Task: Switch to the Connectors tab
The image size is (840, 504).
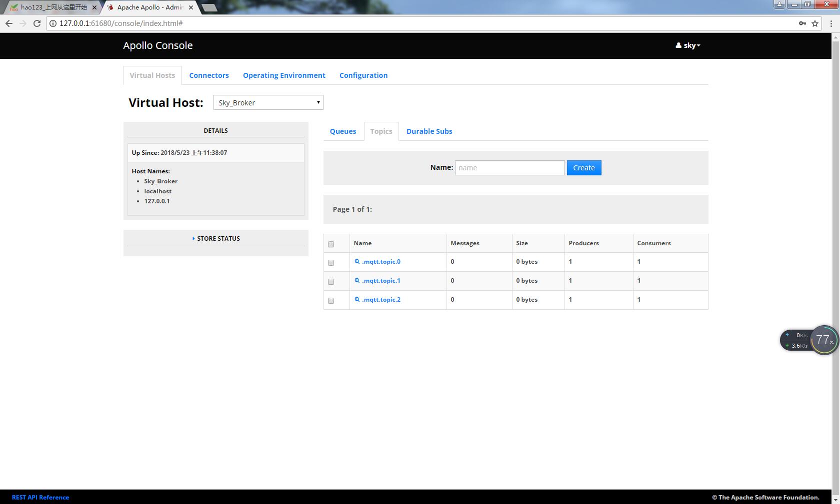Action: 209,75
